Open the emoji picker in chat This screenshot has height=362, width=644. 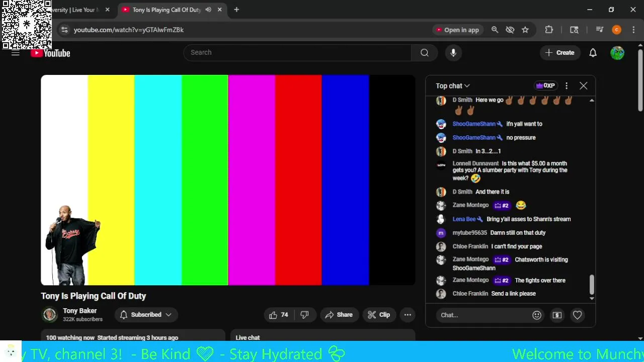pyautogui.click(x=537, y=315)
